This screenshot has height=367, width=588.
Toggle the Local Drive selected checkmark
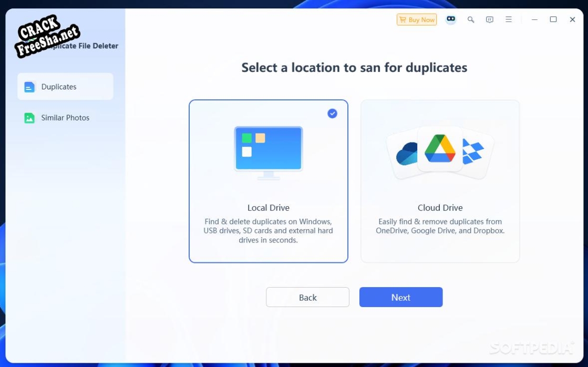[332, 114]
